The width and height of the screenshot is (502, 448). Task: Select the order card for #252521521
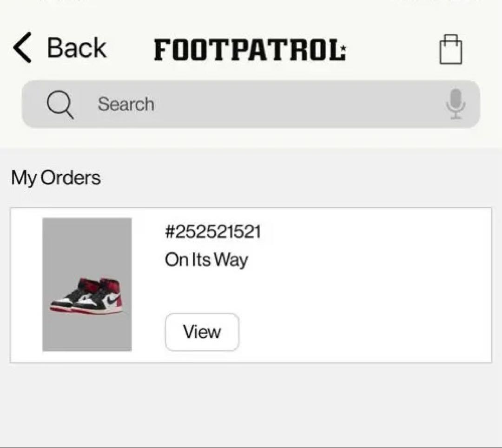tap(251, 284)
